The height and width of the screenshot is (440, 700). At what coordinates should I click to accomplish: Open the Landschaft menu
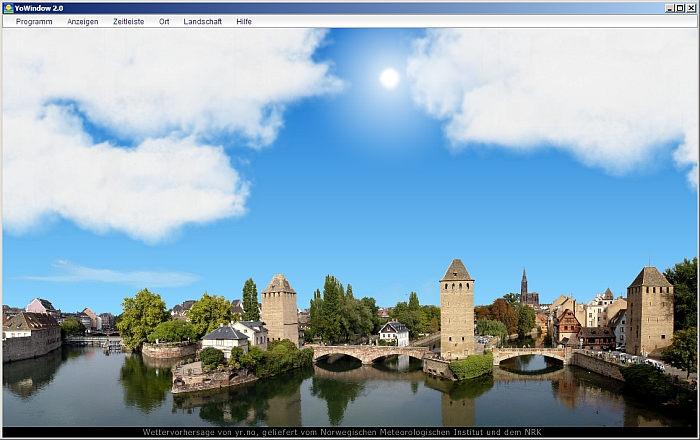(x=203, y=21)
